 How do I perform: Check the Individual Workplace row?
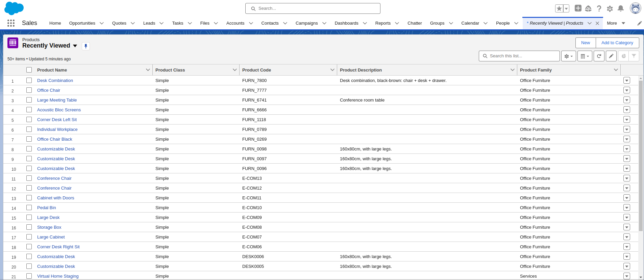click(x=29, y=129)
